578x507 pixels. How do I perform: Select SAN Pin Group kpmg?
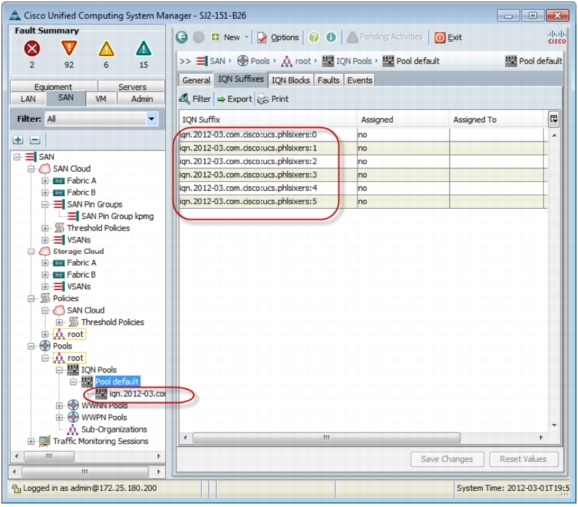117,216
